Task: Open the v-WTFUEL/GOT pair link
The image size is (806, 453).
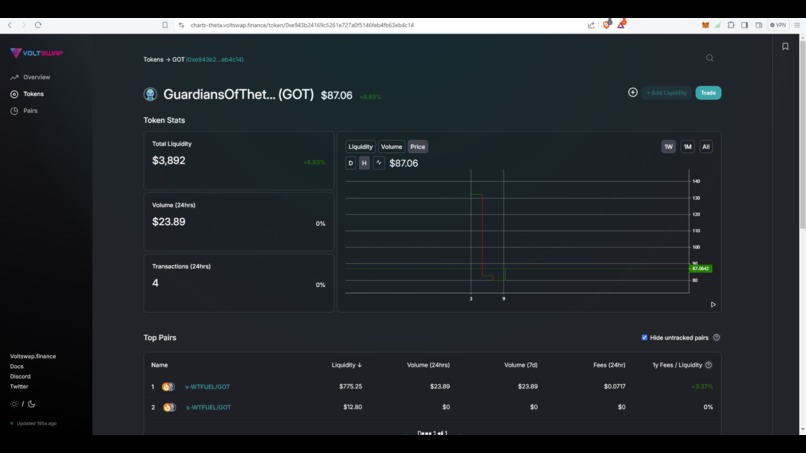Action: coord(207,387)
